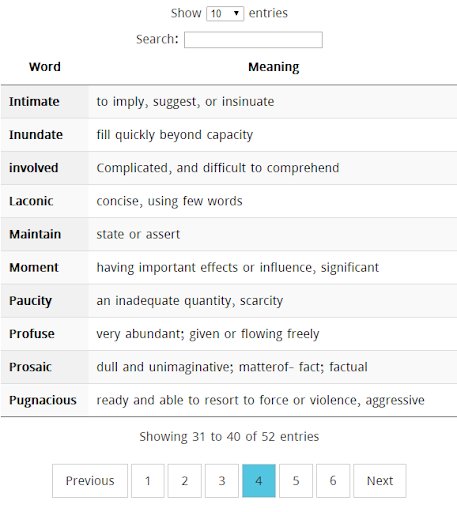The width and height of the screenshot is (457, 512).
Task: Open the Show entries dropdown
Action: [x=225, y=14]
